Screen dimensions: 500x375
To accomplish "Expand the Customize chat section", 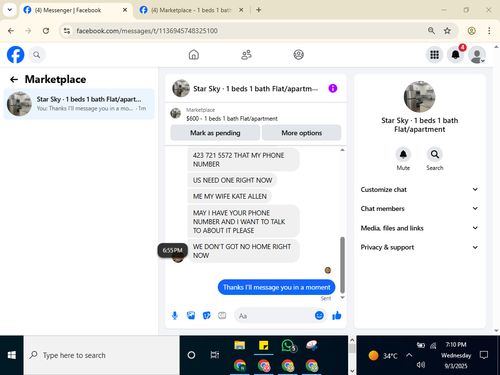I will (x=419, y=189).
